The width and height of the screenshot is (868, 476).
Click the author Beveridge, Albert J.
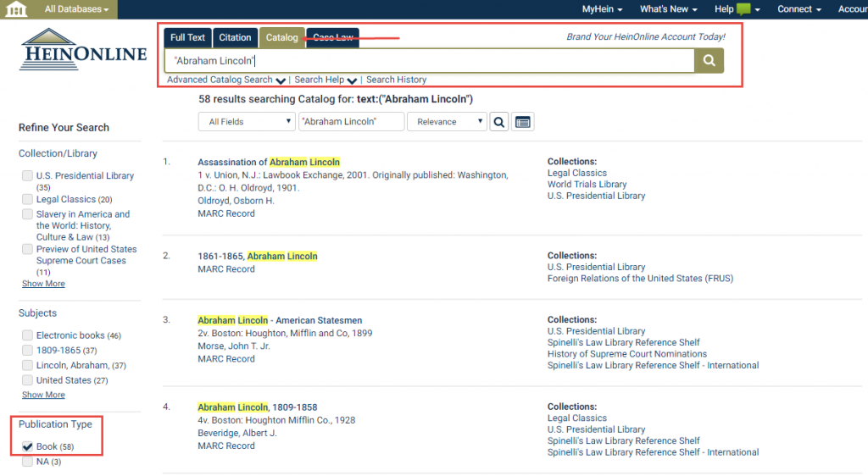237,433
